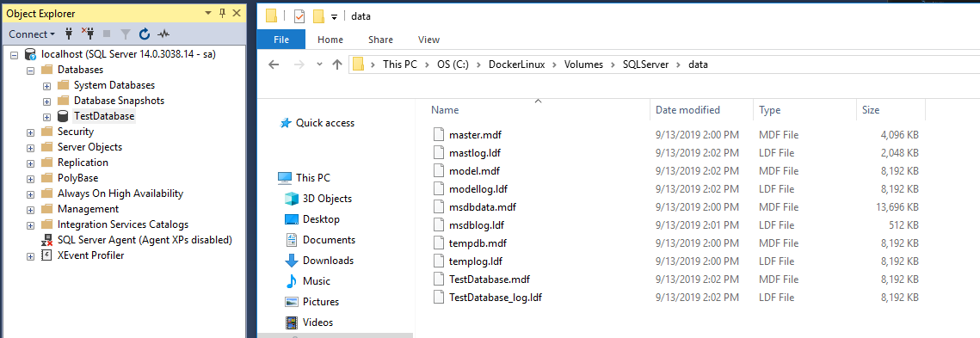980x338 pixels.
Task: Select the SQL Server Agent icon
Action: point(46,240)
